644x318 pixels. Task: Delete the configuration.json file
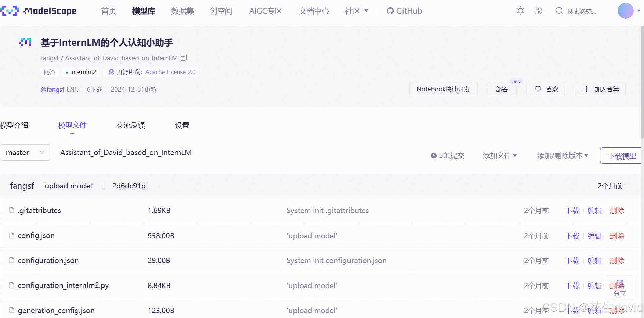pyautogui.click(x=617, y=261)
